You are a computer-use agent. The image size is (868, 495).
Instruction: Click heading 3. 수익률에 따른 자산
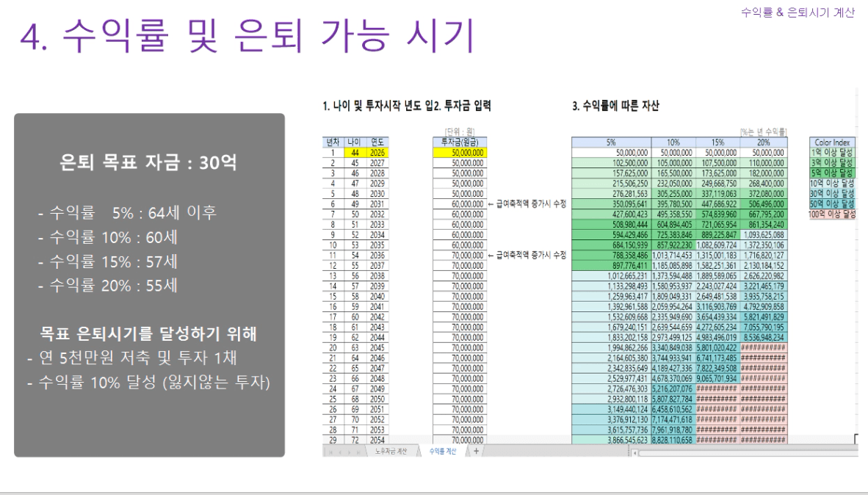click(x=615, y=106)
